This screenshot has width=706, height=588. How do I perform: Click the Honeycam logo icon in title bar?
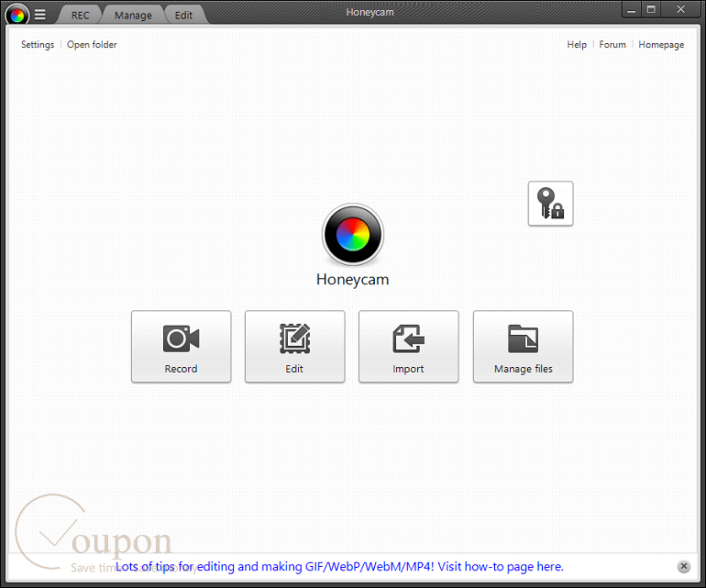(x=17, y=14)
